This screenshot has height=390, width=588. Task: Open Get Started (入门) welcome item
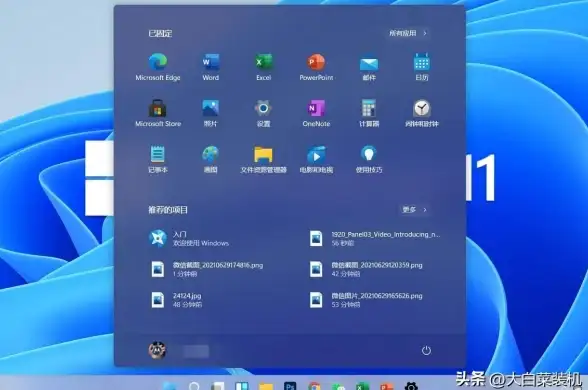pos(189,238)
